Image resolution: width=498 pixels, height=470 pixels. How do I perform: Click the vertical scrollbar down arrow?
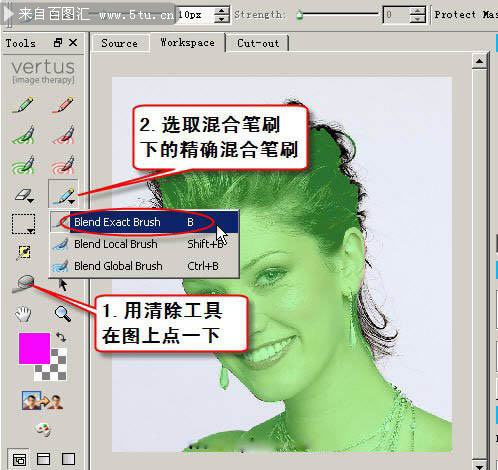point(479,465)
